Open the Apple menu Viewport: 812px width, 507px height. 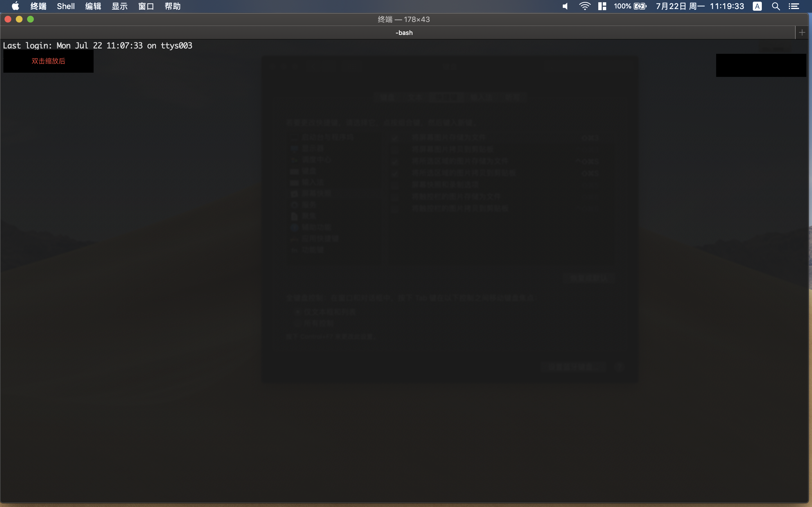(16, 6)
